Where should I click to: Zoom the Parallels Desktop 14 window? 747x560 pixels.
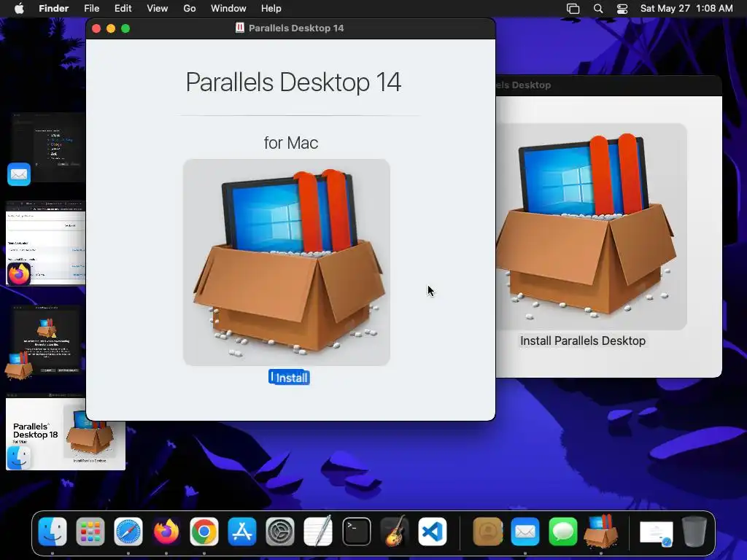[125, 28]
